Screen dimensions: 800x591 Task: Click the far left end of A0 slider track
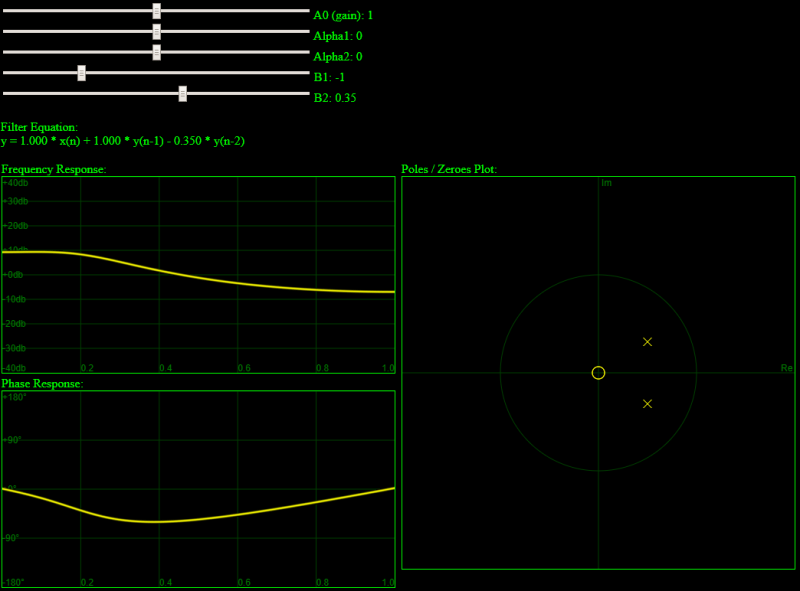(x=5, y=11)
